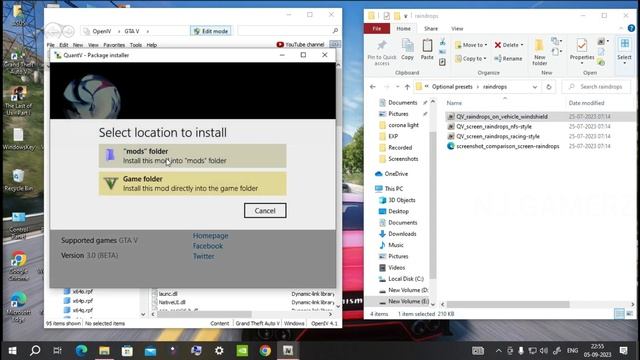Image resolution: width=640 pixels, height=360 pixels.
Task: Switch to View ribbon tab
Action: [457, 29]
